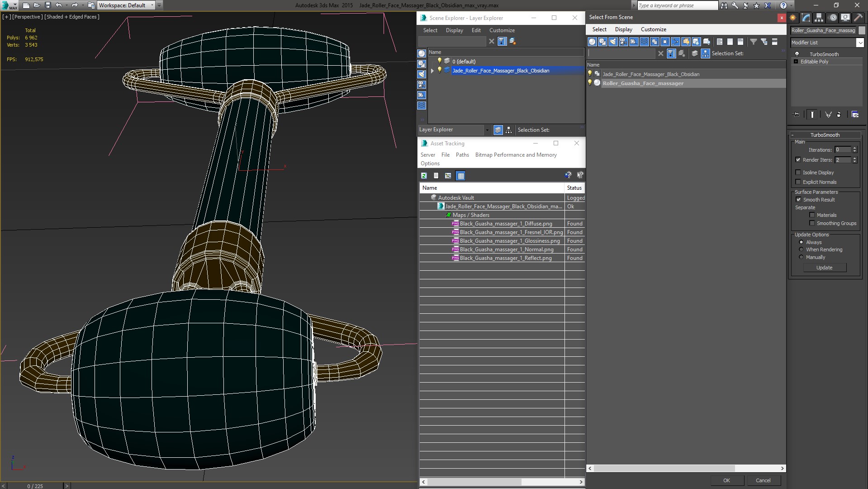
Task: Toggle Show End Result icon
Action: (812, 115)
